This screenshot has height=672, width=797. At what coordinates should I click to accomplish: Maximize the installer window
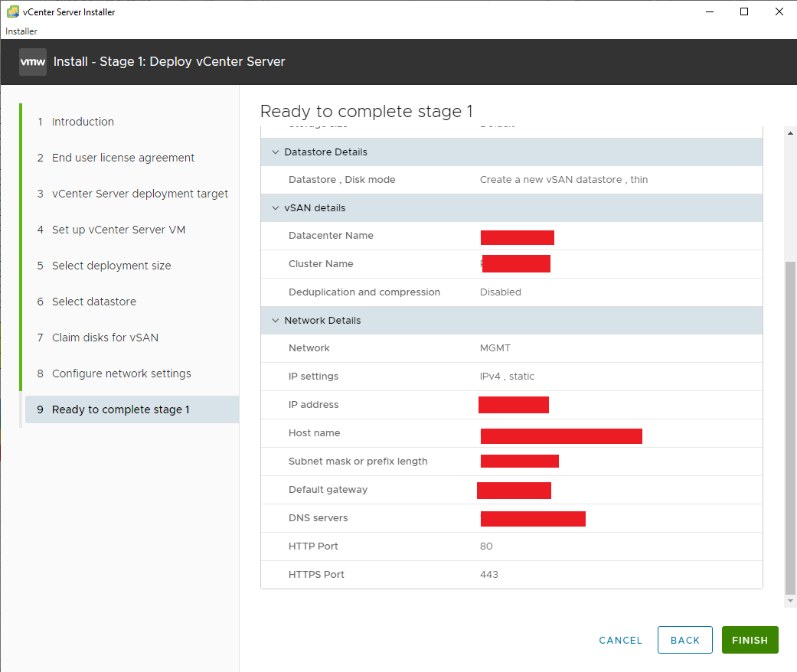(744, 11)
